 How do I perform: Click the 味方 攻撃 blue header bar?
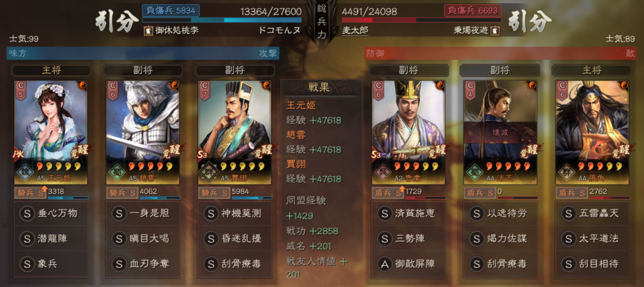[x=143, y=53]
